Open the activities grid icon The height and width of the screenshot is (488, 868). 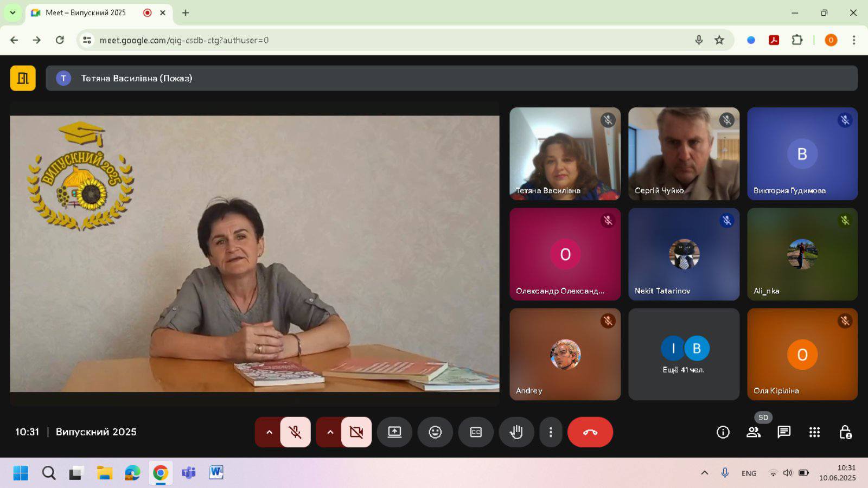click(814, 432)
